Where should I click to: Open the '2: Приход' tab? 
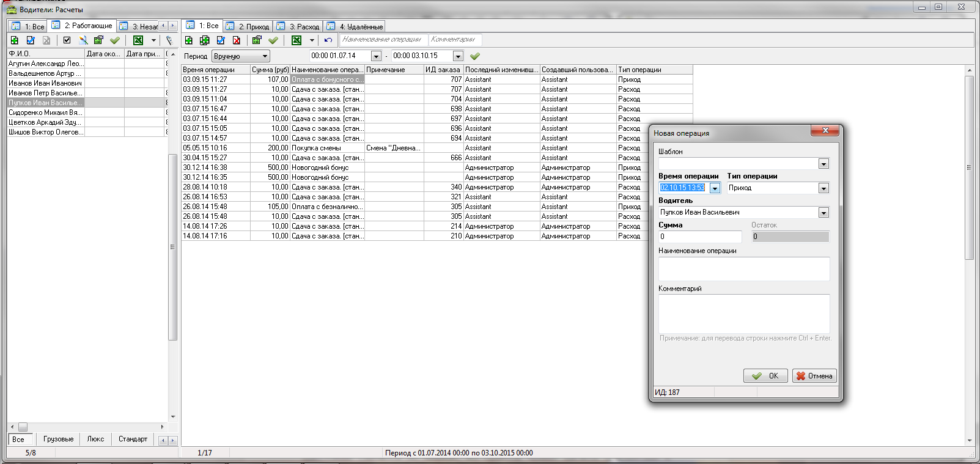pyautogui.click(x=247, y=26)
